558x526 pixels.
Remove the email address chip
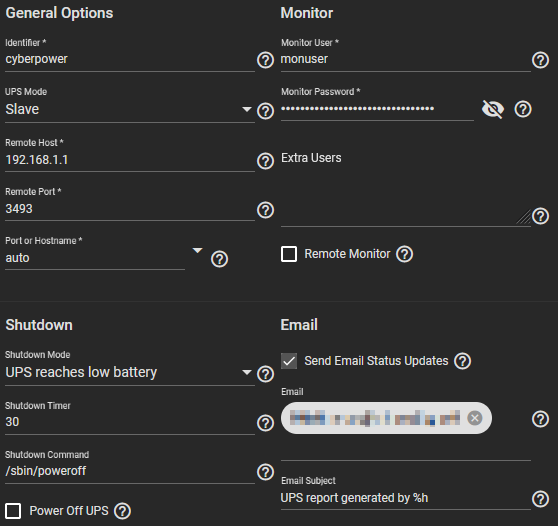[474, 418]
